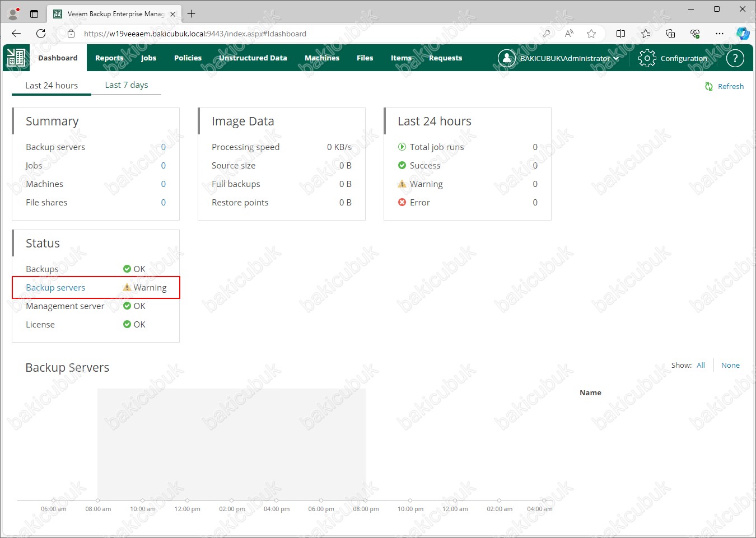This screenshot has width=756, height=538.
Task: Click the Veeam Enterprise Manager logo icon
Action: 16,58
